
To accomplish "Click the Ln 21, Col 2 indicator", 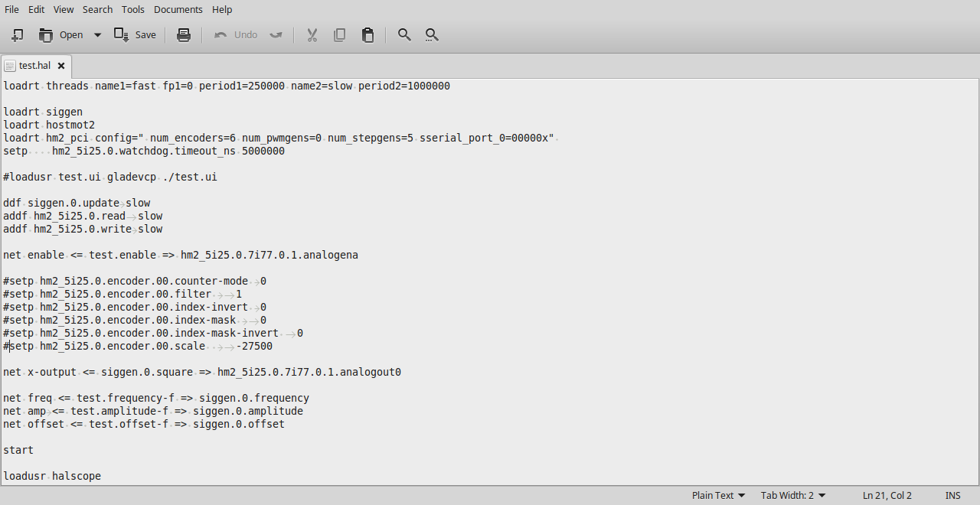I will pos(887,495).
